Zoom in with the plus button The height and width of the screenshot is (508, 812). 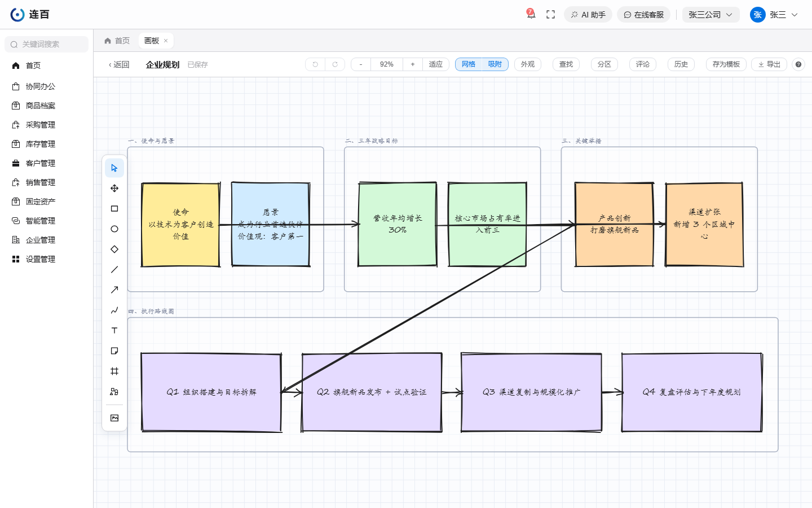click(x=413, y=64)
